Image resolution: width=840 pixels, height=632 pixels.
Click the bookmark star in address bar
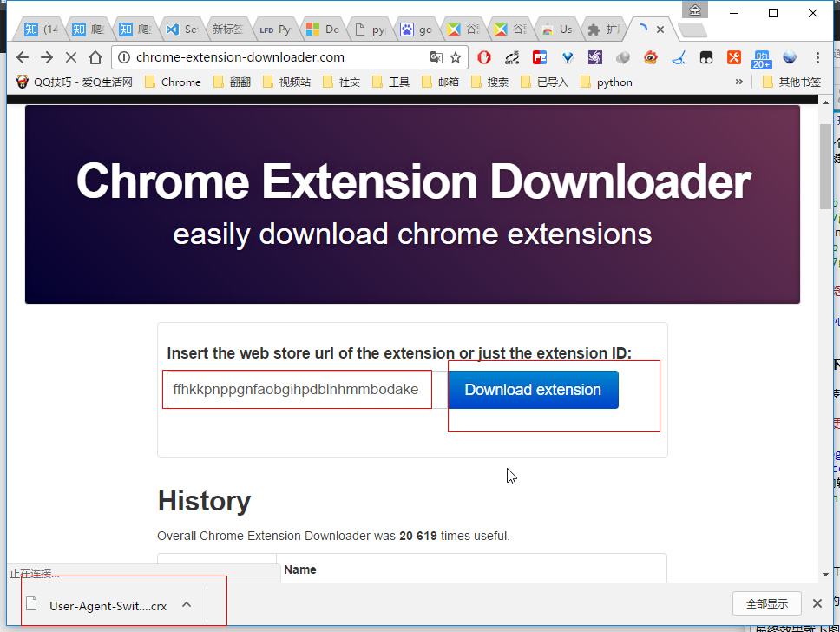coord(456,57)
